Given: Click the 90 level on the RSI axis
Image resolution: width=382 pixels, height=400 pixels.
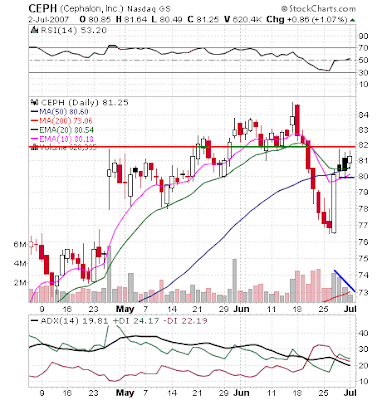Looking at the screenshot, I should click(364, 36).
